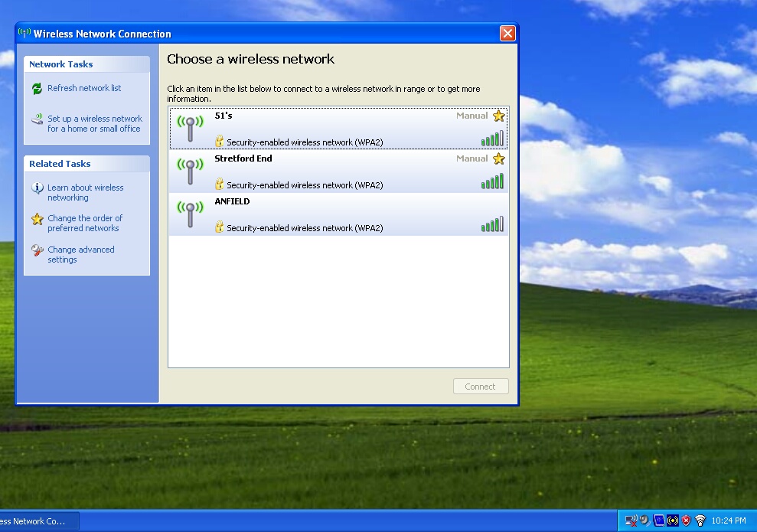
Task: Select the Stretford End network antenna icon
Action: [191, 171]
